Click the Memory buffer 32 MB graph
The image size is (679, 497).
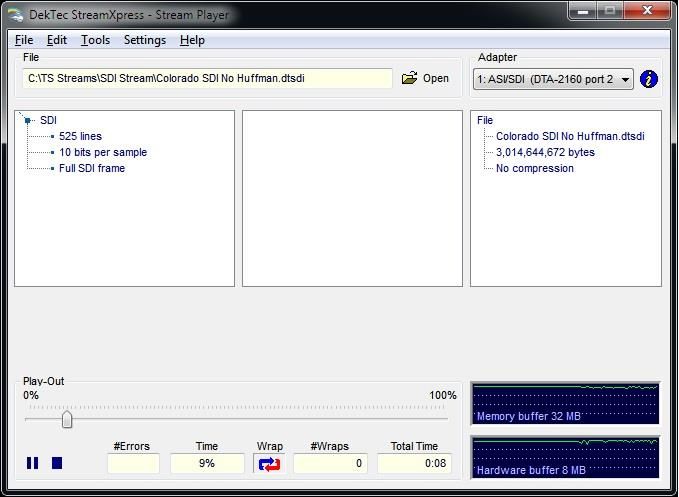(565, 403)
